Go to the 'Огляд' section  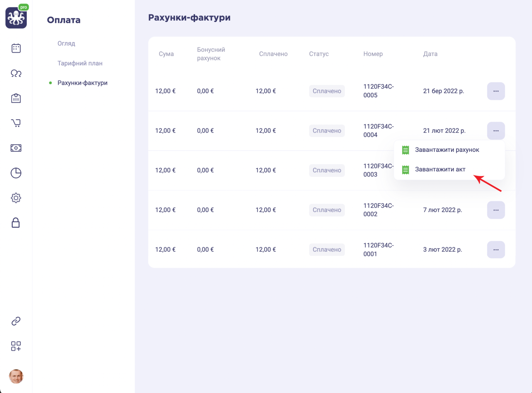point(66,44)
